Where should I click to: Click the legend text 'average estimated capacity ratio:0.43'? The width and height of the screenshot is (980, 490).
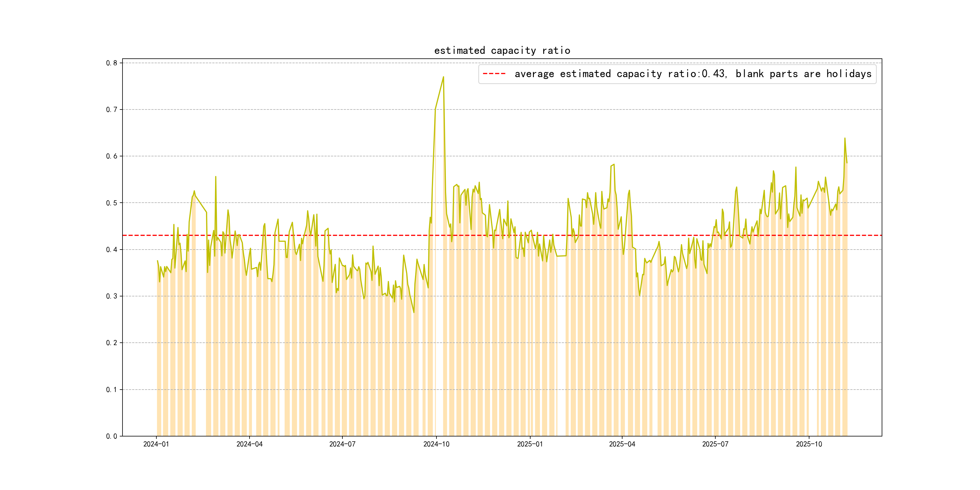[x=620, y=74]
